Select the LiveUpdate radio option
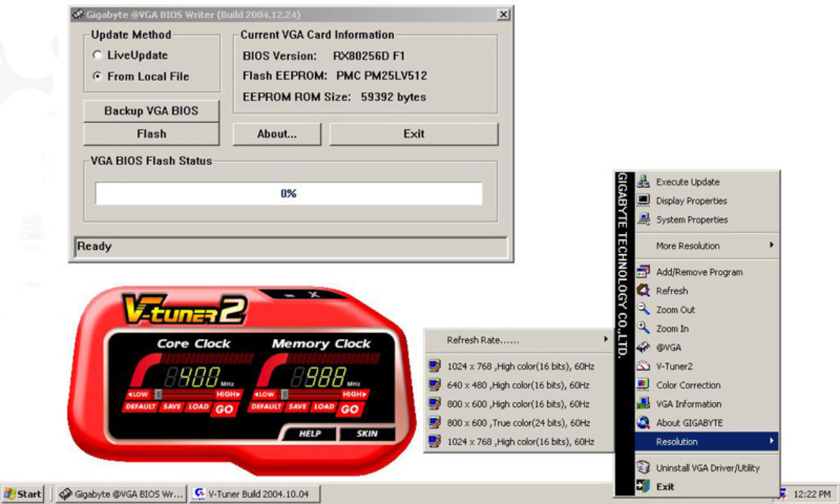The width and height of the screenshot is (840, 504). 97,55
